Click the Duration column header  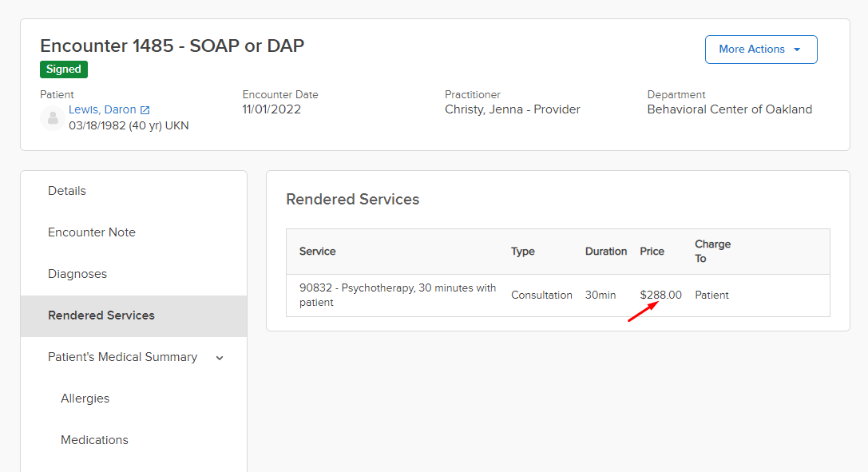click(x=606, y=252)
